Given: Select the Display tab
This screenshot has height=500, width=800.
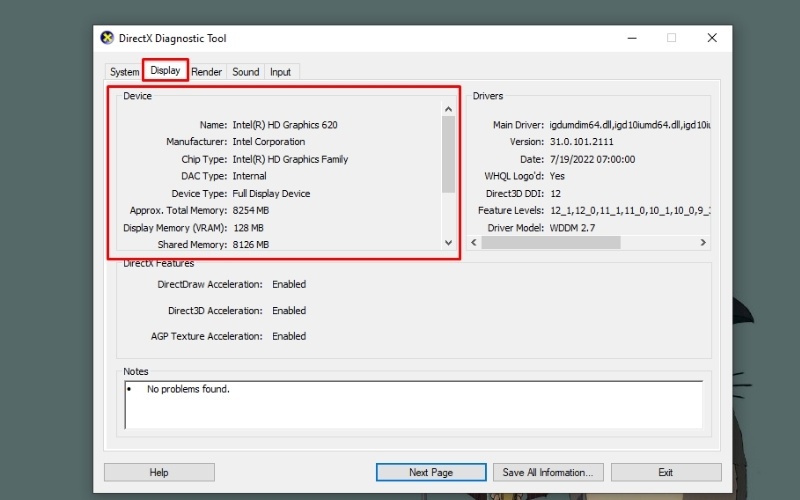Looking at the screenshot, I should (165, 71).
